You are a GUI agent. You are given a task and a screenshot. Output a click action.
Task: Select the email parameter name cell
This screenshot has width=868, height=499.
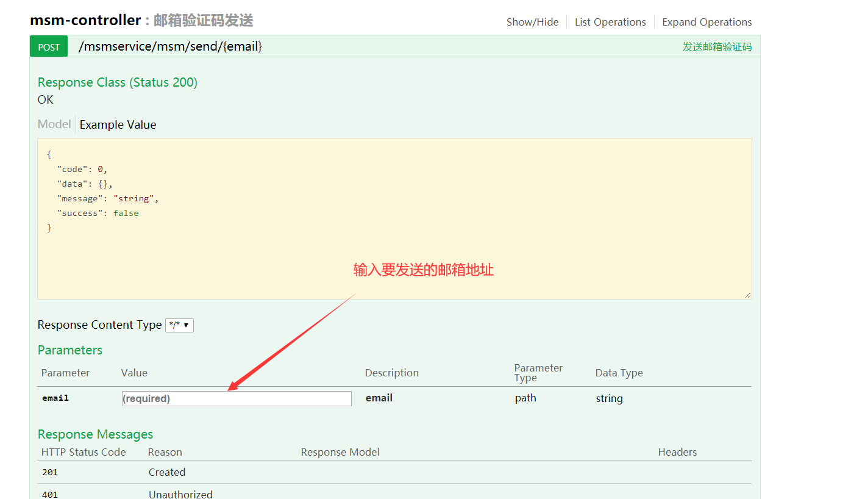tap(55, 398)
